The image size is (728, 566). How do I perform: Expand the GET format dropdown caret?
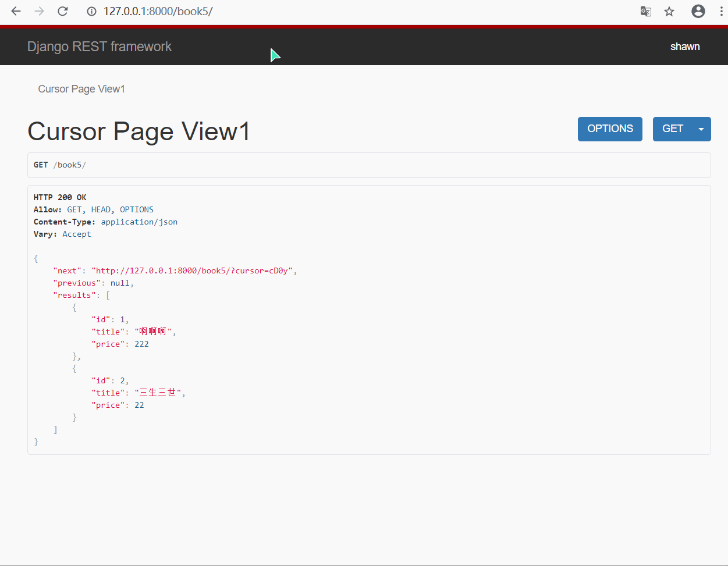pos(701,129)
